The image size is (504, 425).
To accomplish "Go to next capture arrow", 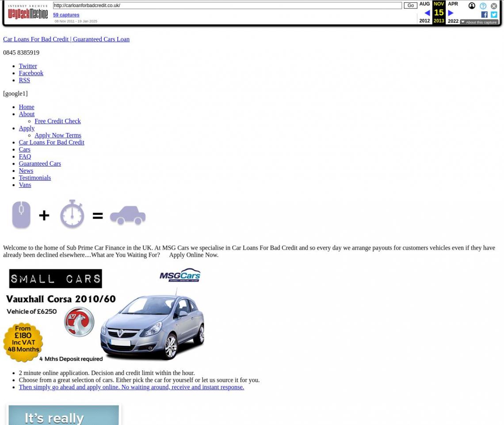I will 451,13.
